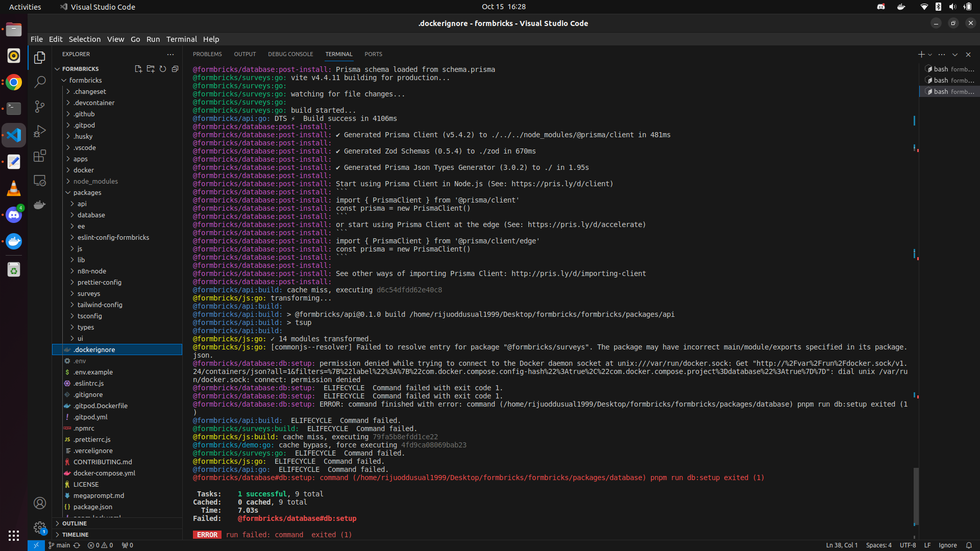Image resolution: width=980 pixels, height=551 pixels.
Task: Open the Source Control view
Action: click(x=40, y=106)
